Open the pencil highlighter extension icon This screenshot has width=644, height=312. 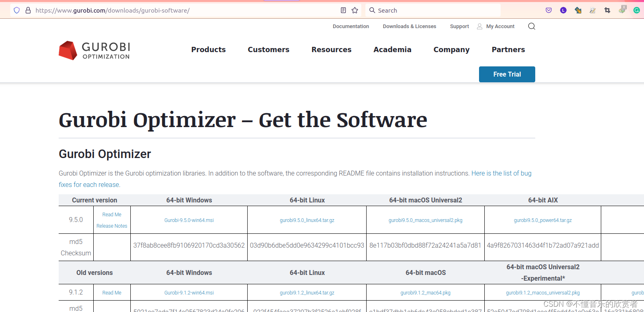pos(593,10)
